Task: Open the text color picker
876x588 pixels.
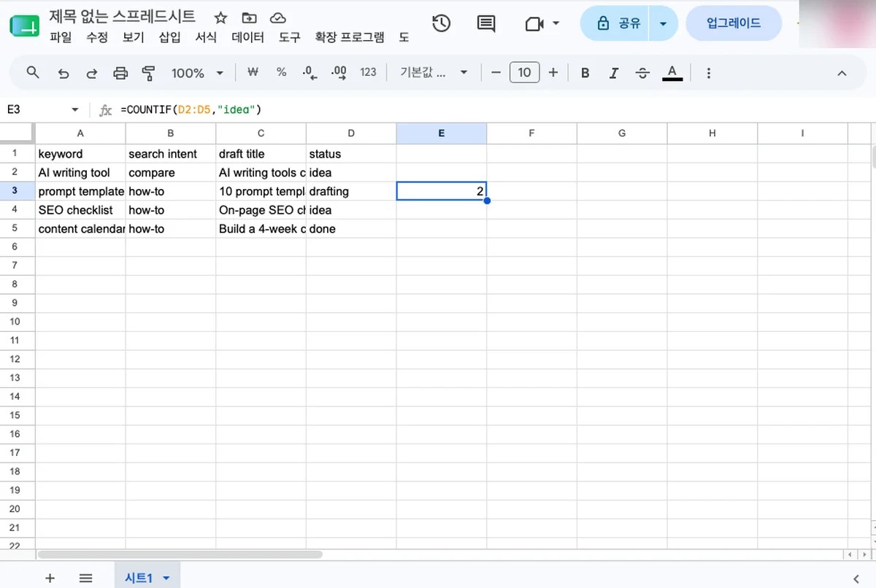Action: click(672, 73)
